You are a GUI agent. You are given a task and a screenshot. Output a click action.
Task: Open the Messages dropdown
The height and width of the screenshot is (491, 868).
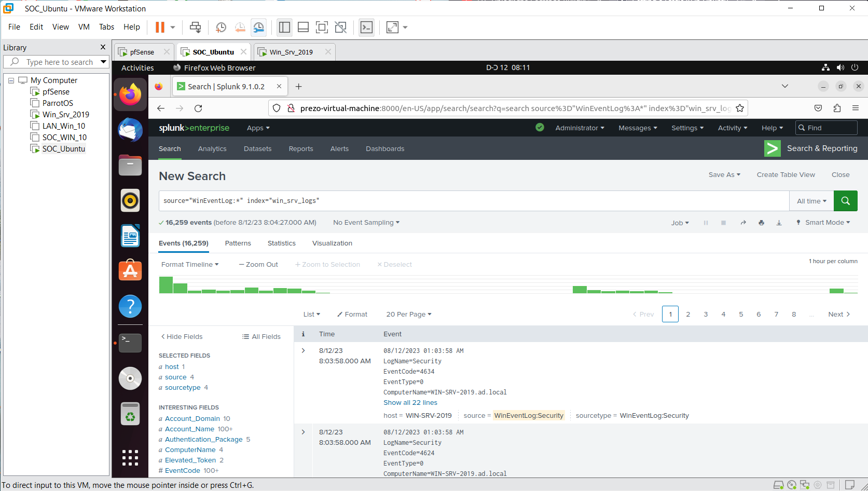pos(638,128)
